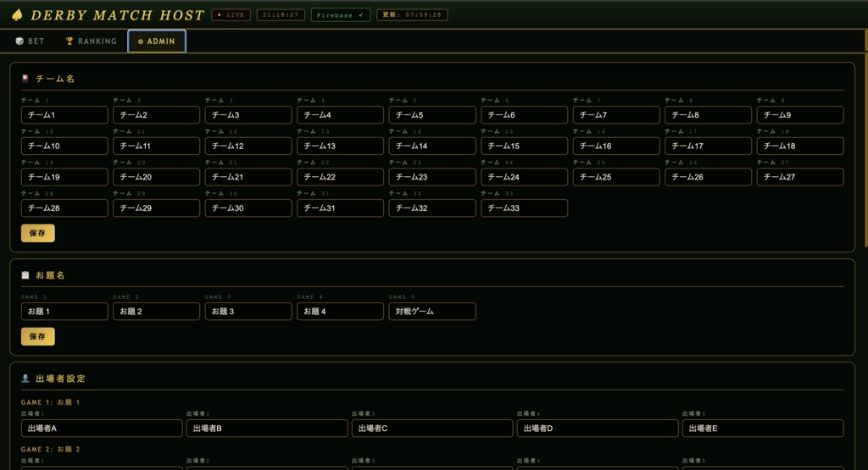Select the チーム26 text box
868x470 pixels.
point(708,177)
